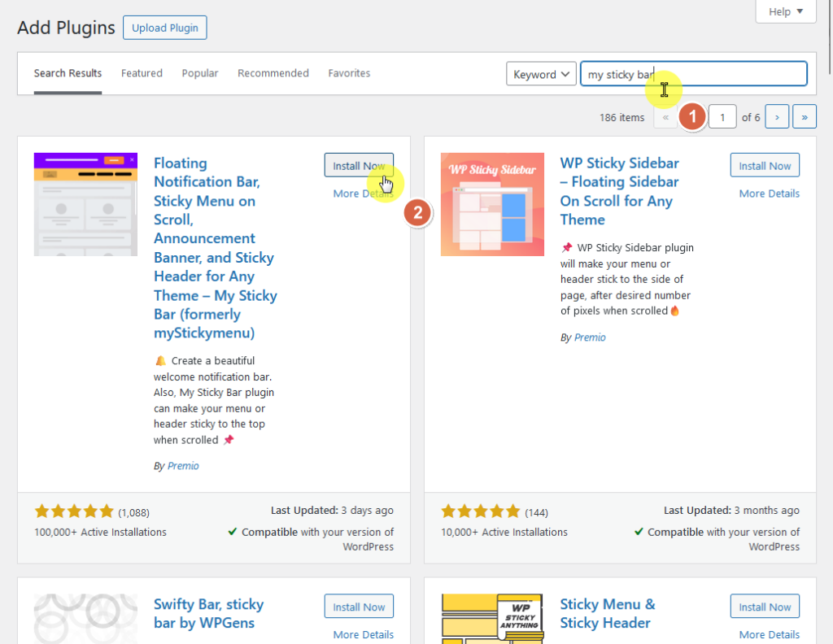View More Details for WP Sticky Sidebar

coord(770,194)
